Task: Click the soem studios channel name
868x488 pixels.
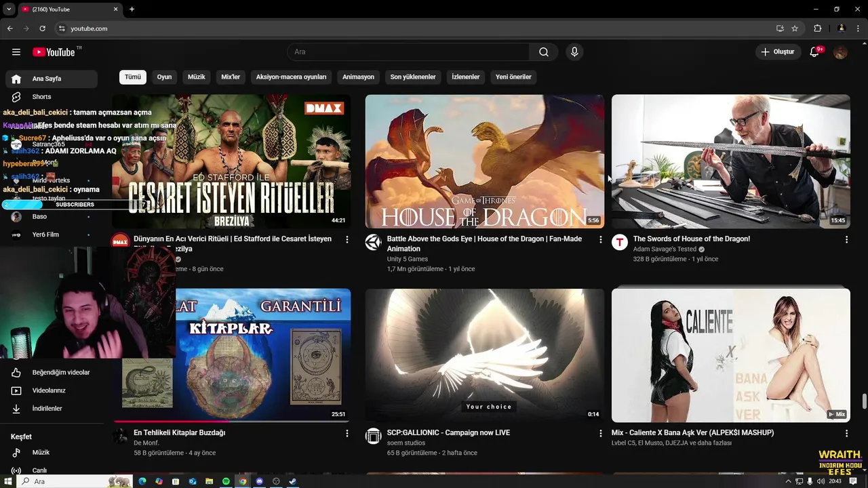Action: tap(406, 443)
